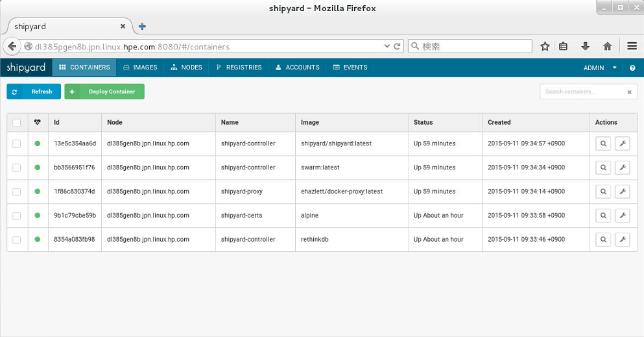This screenshot has height=337, width=644.
Task: Click the Refresh button
Action: point(34,92)
